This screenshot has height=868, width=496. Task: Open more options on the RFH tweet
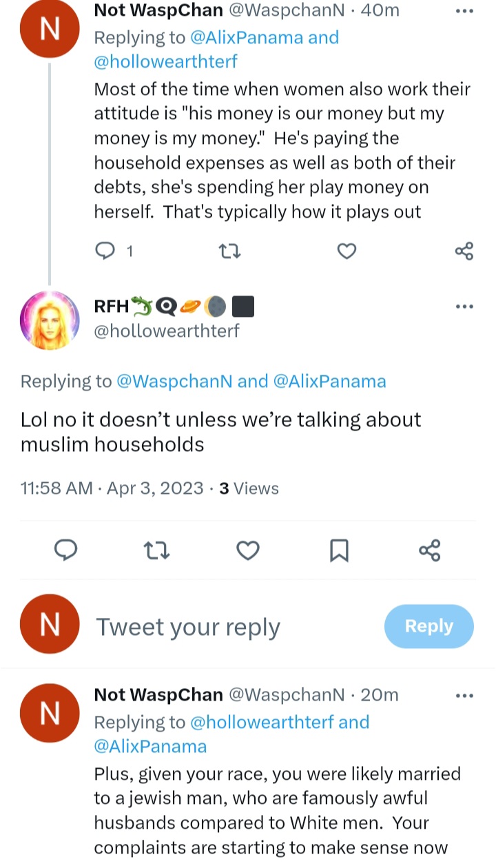pos(465,307)
